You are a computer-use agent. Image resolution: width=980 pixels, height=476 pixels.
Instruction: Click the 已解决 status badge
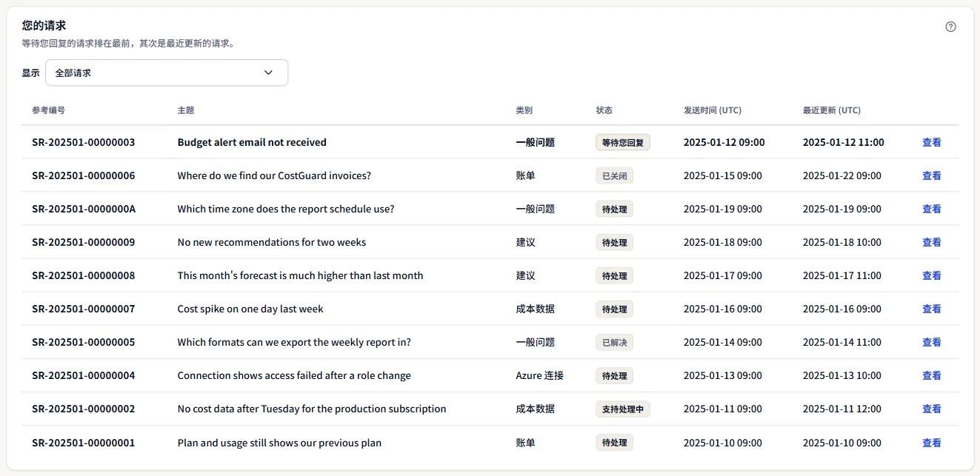(x=615, y=342)
